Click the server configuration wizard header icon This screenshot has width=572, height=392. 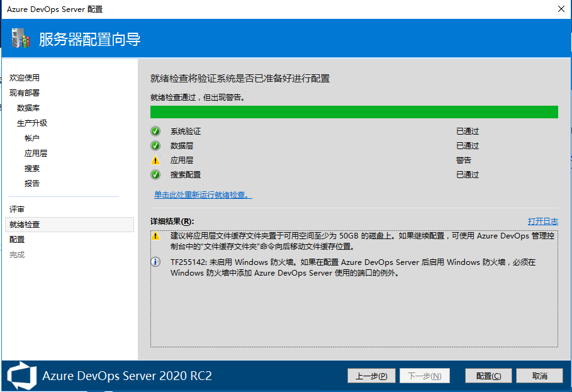pyautogui.click(x=21, y=39)
